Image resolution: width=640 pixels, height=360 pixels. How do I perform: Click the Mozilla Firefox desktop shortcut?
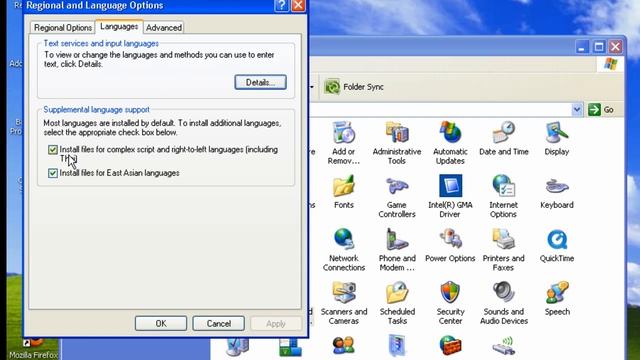tap(34, 349)
